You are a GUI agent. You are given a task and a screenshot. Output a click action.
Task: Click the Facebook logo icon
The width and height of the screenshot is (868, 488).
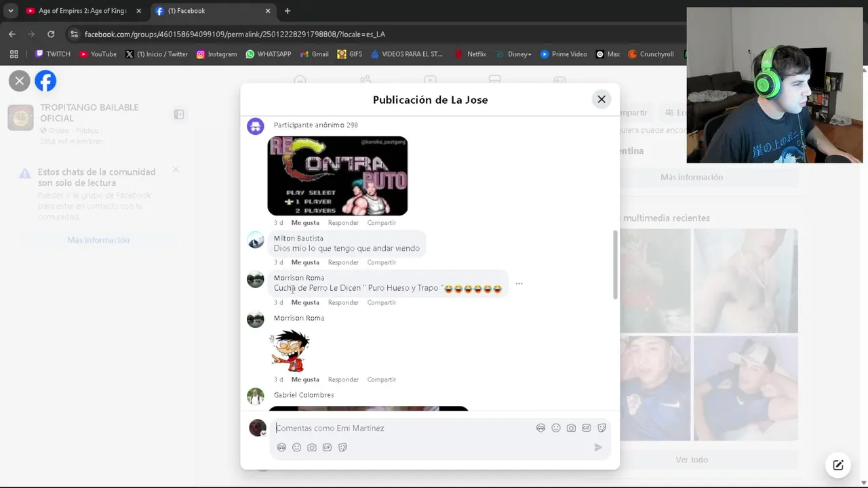45,81
